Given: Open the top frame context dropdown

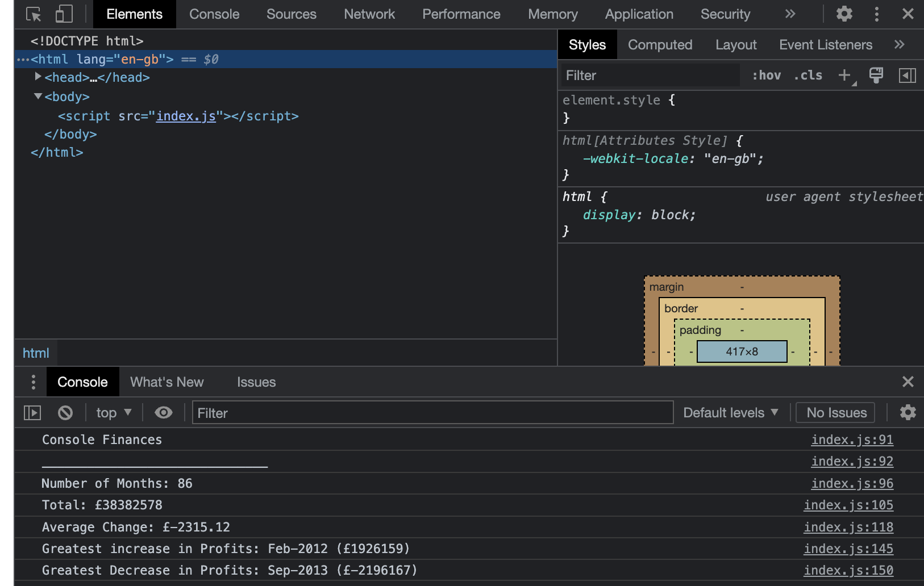Looking at the screenshot, I should [113, 413].
